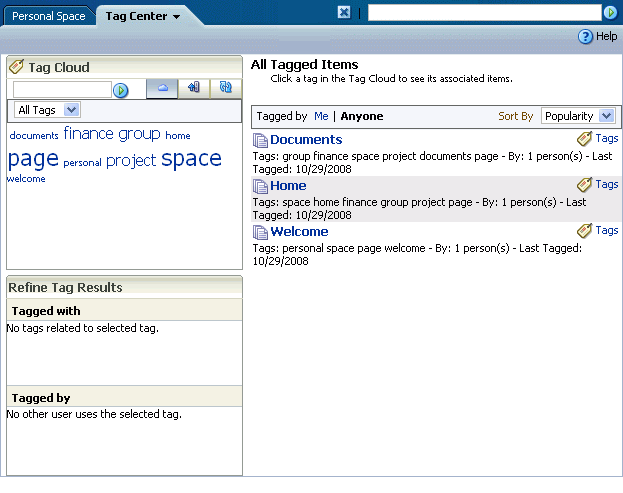This screenshot has height=493, width=623.
Task: Select the 'home' tag in the cloud
Action: coord(178,136)
